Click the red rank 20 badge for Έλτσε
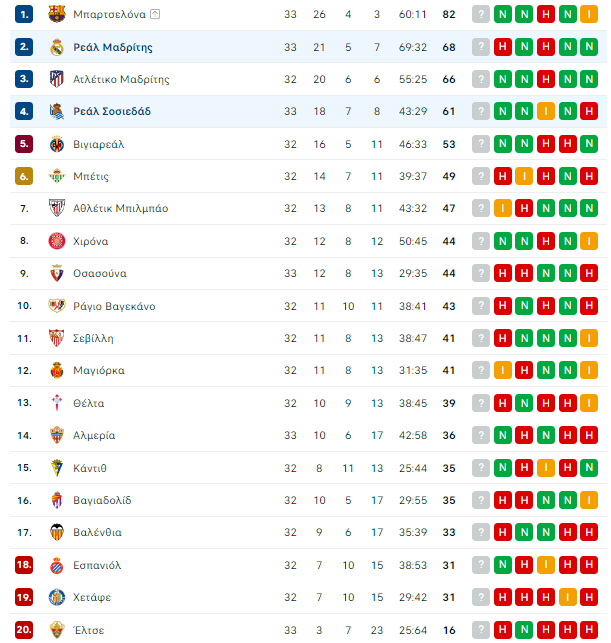611x643 pixels. [x=24, y=629]
